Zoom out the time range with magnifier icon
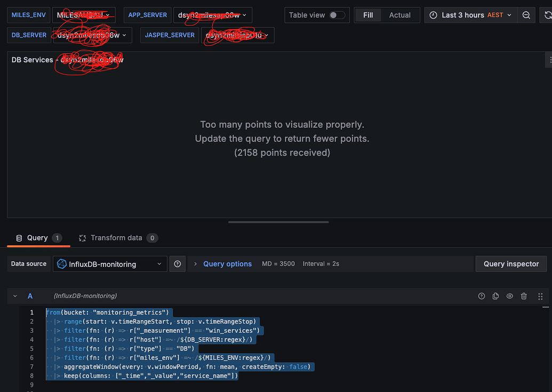The image size is (552, 392). (526, 15)
